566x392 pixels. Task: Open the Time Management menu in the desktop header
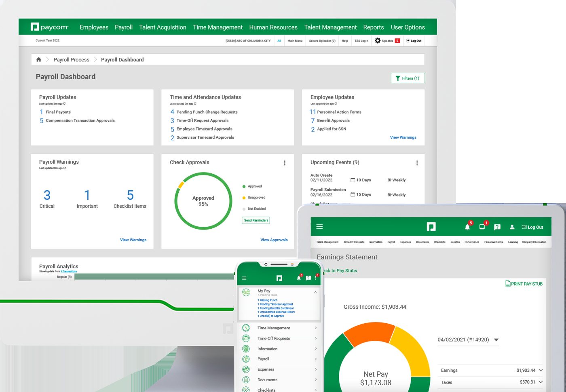[x=218, y=27]
